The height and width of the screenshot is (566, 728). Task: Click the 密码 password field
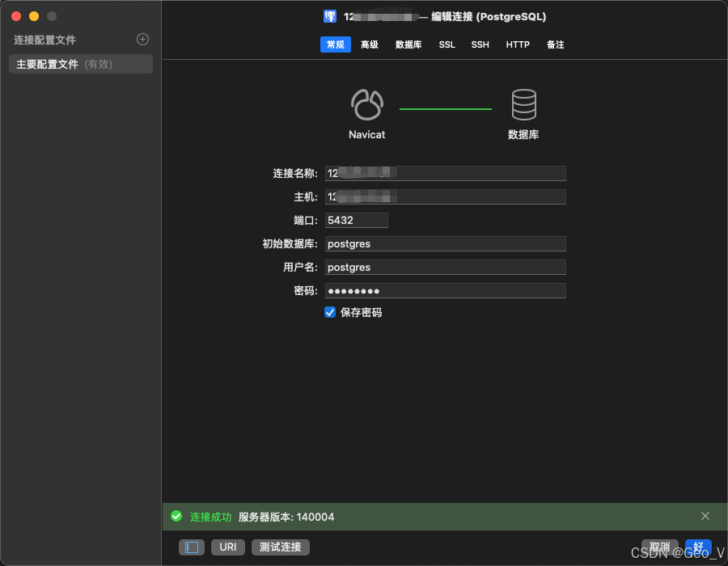[x=445, y=291]
